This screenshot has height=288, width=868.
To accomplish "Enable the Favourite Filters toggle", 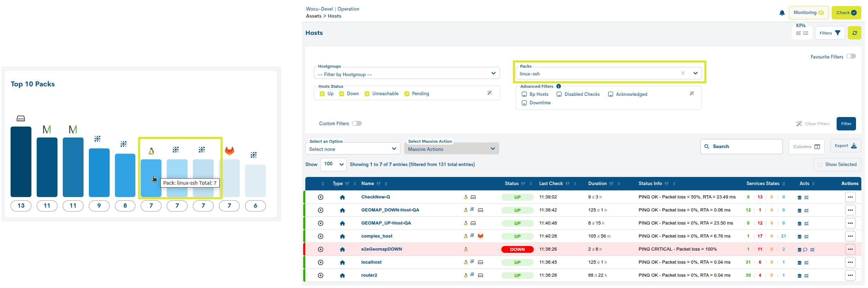I will [851, 56].
